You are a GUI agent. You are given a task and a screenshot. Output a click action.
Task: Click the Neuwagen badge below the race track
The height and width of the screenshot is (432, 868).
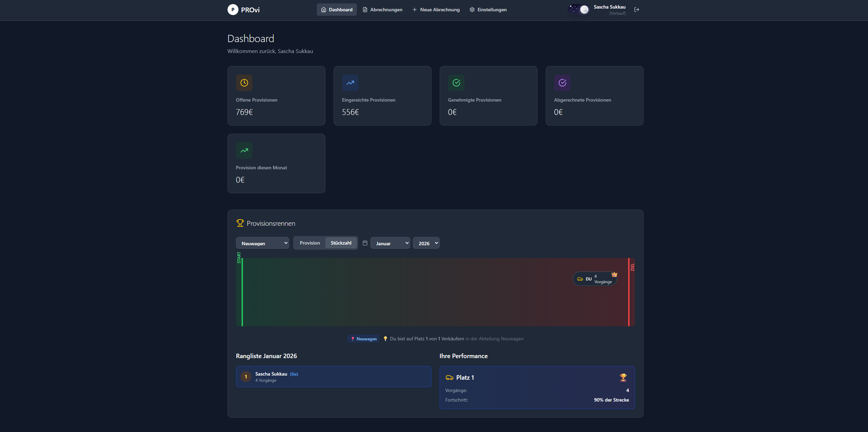(x=363, y=339)
